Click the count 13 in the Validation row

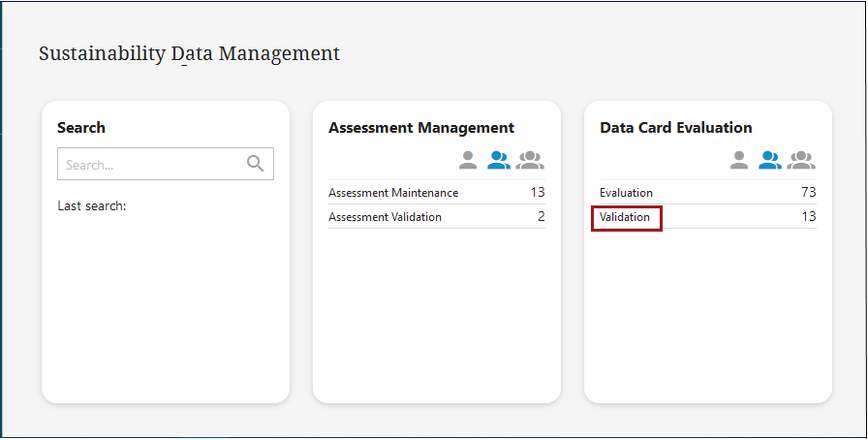tap(809, 217)
